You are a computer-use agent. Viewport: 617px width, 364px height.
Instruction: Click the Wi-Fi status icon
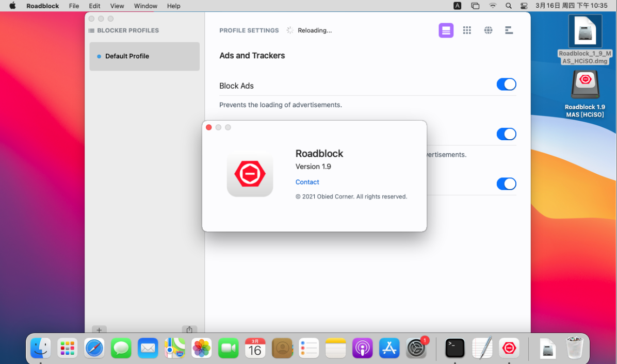click(x=493, y=6)
